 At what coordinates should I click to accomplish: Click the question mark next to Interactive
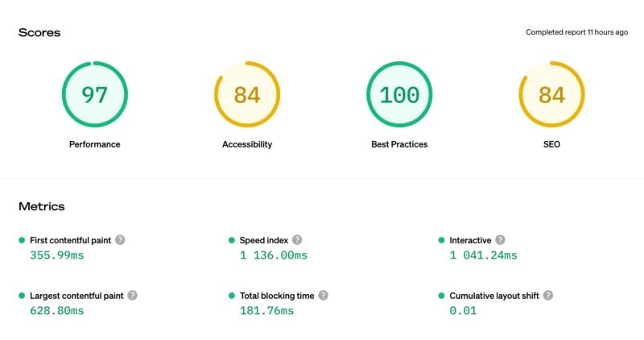500,240
